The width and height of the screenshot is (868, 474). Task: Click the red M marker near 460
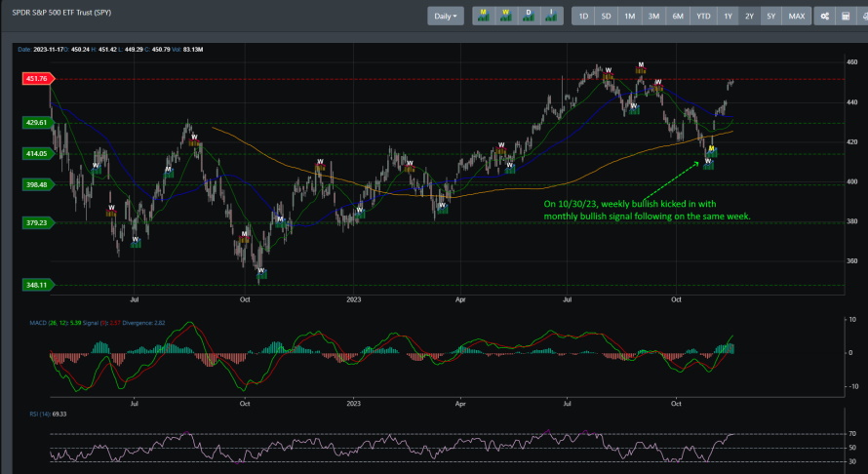click(641, 67)
